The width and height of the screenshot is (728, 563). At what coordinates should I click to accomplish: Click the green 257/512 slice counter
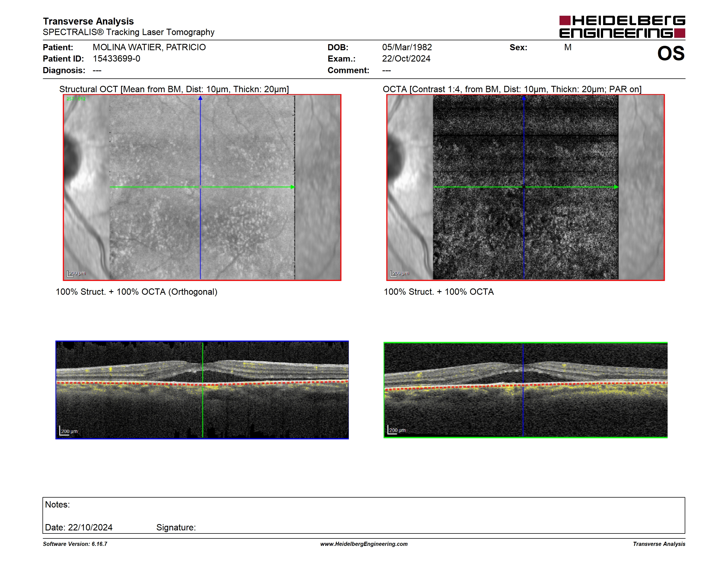coord(76,99)
